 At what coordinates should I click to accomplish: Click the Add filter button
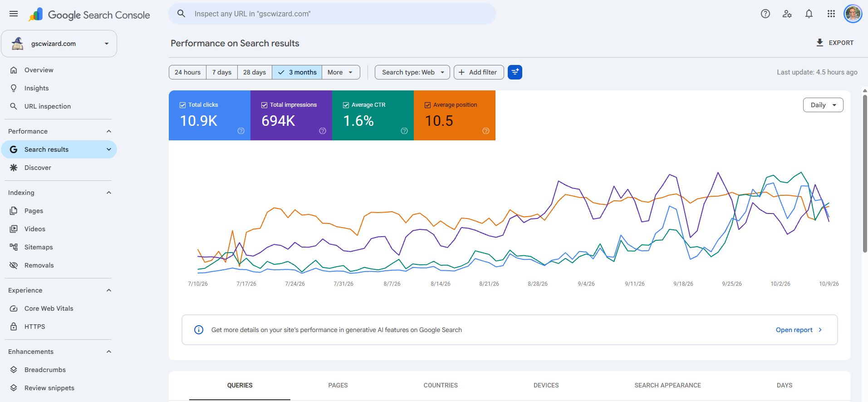click(x=479, y=72)
